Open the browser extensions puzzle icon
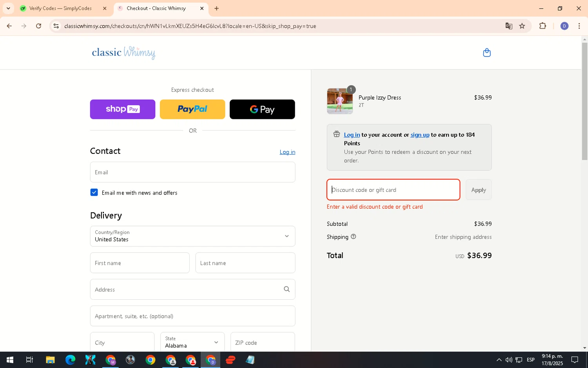 [543, 26]
